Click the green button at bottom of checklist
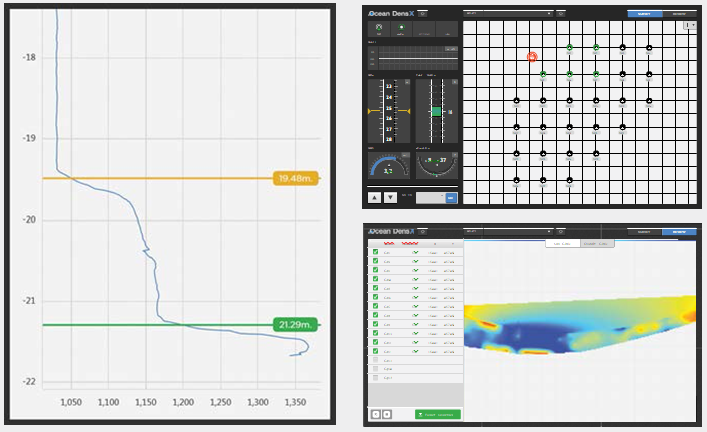The width and height of the screenshot is (707, 432). [437, 413]
